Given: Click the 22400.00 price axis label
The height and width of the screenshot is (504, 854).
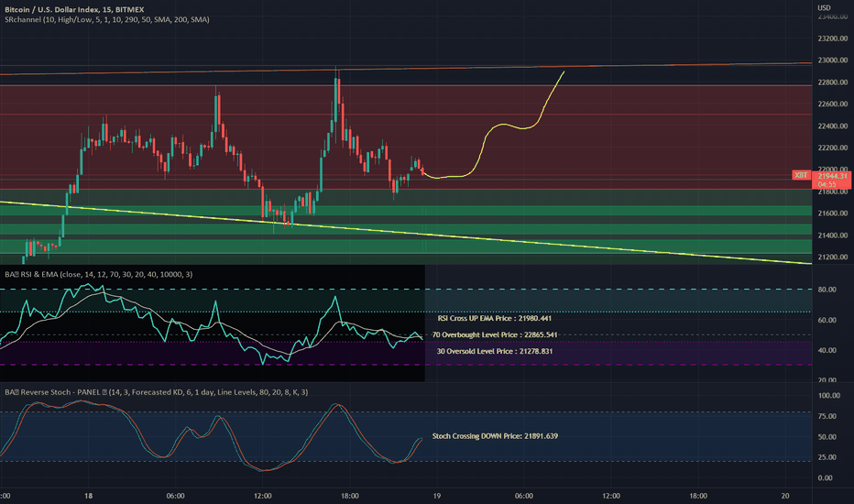Looking at the screenshot, I should [x=833, y=126].
